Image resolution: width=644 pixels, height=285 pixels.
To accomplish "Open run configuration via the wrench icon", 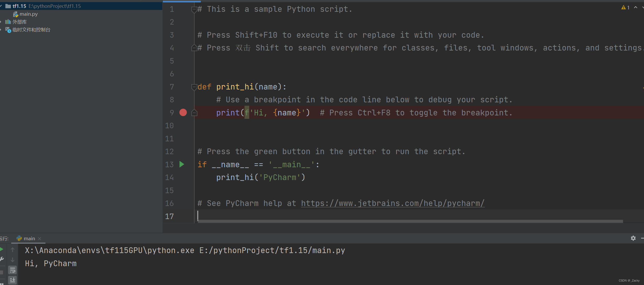I will (2, 259).
